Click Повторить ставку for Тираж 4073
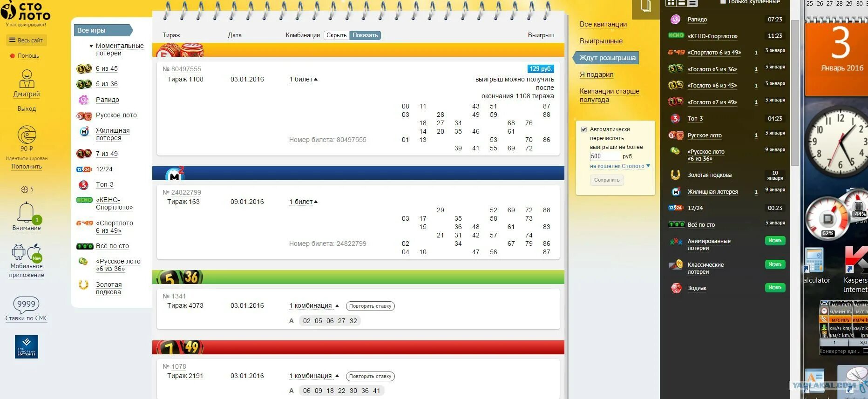 point(370,306)
